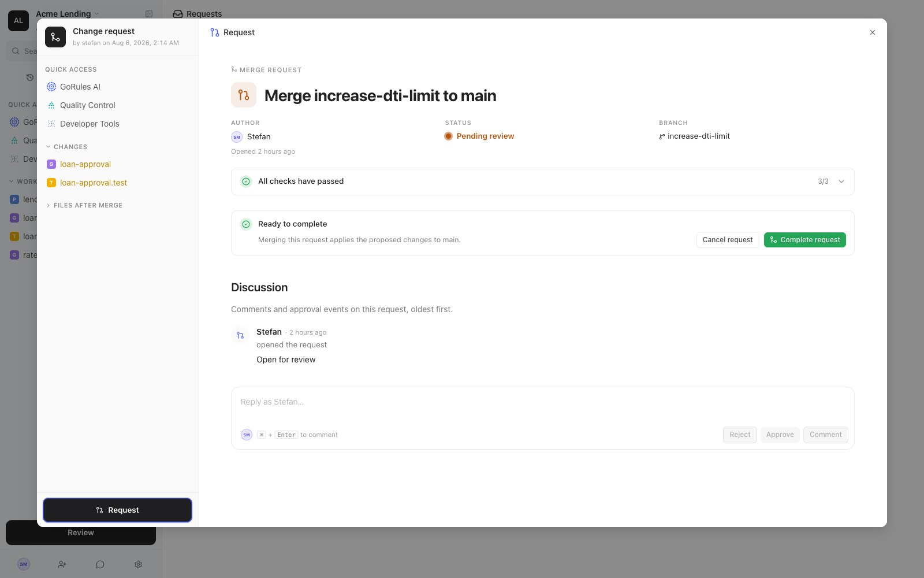Click the SM avatar in the reply box
The height and width of the screenshot is (578, 924).
click(x=247, y=435)
